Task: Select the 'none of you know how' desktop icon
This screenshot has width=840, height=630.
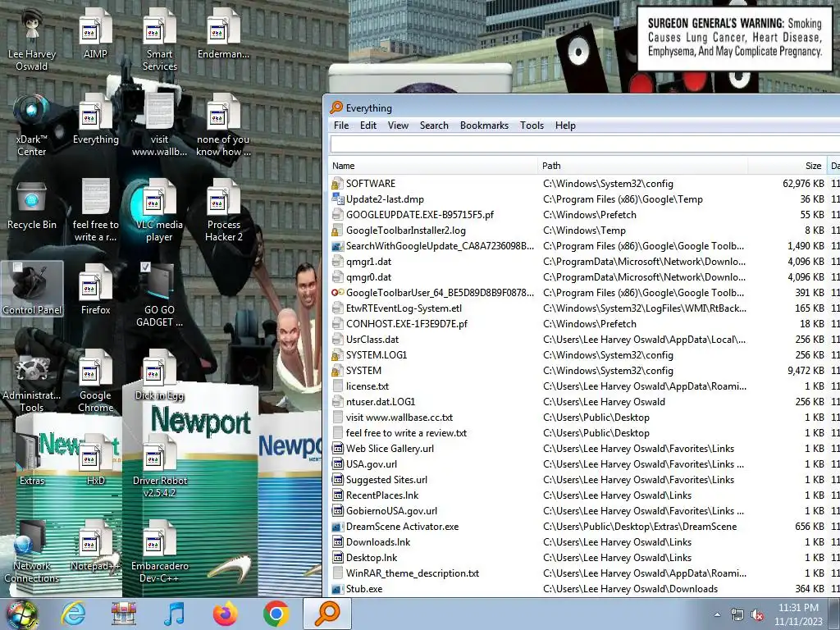Action: (223, 126)
